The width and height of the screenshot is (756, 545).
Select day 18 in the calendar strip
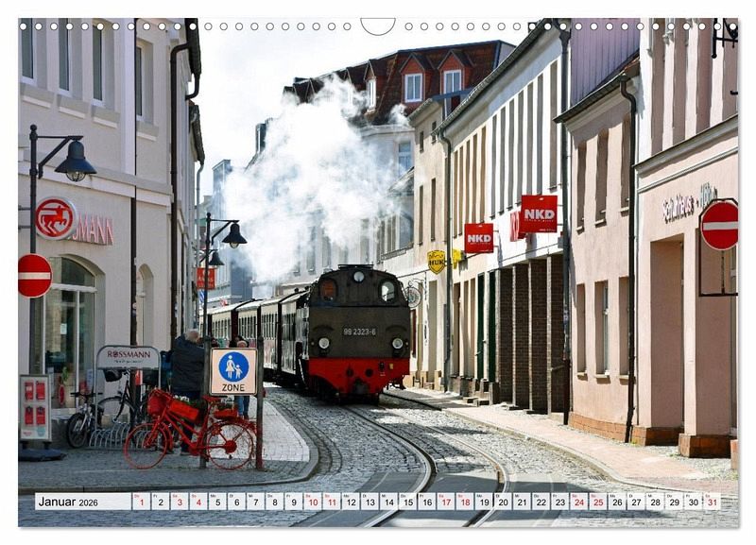pos(465,502)
